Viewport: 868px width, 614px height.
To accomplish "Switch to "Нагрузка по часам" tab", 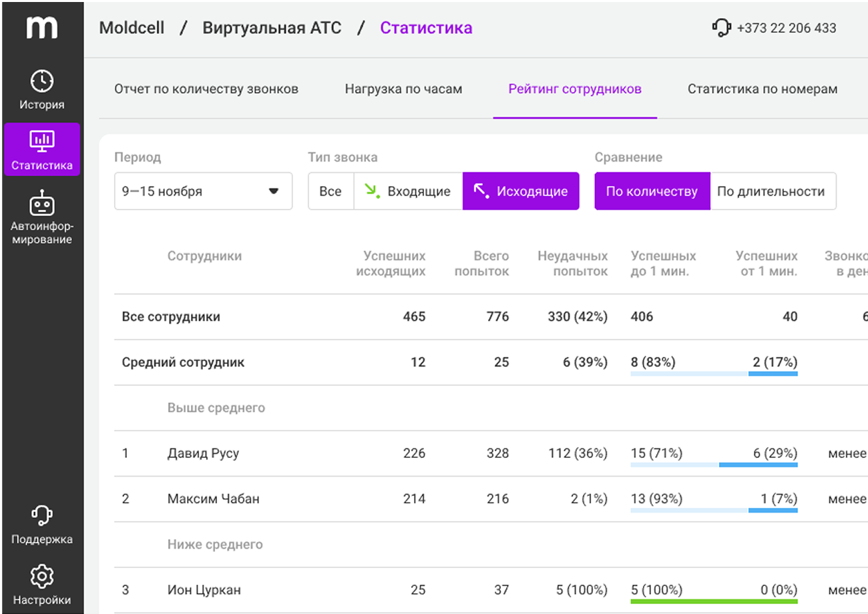I will pos(403,89).
